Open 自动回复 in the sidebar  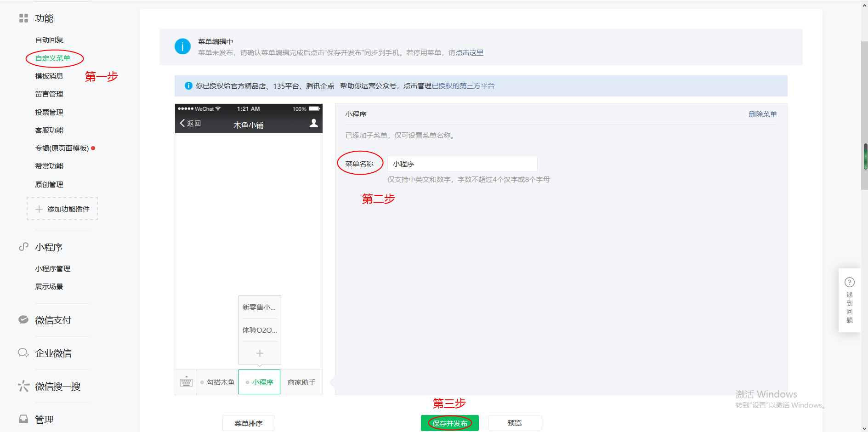[x=49, y=40]
